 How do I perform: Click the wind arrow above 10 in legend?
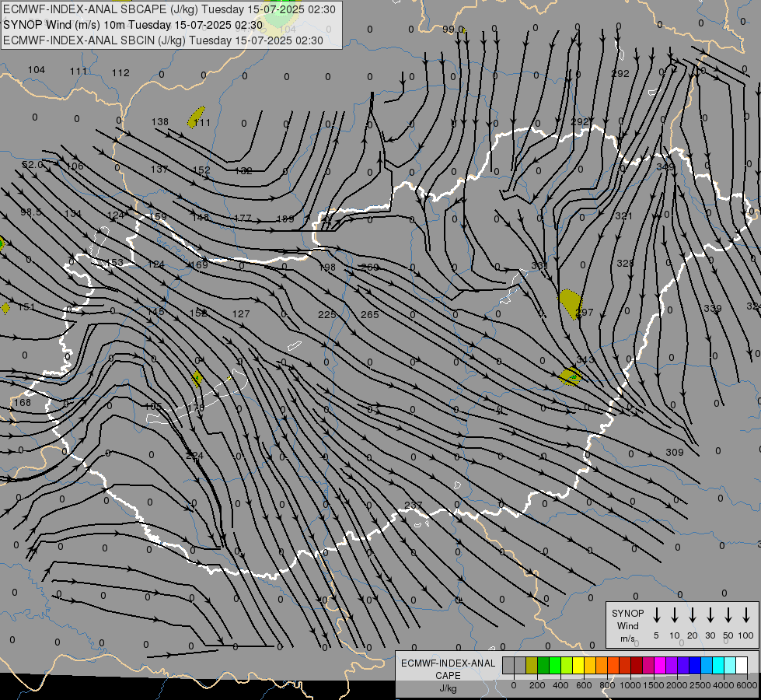[674, 615]
